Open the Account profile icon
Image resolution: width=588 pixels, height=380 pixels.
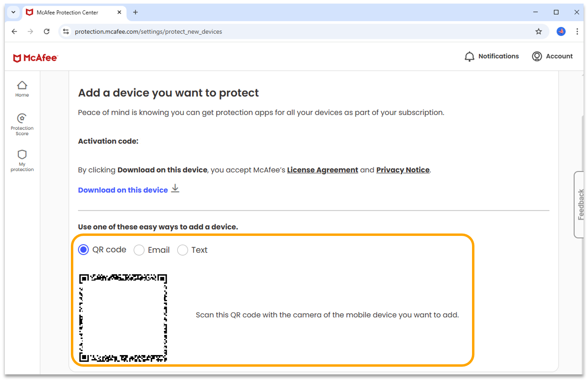(537, 56)
